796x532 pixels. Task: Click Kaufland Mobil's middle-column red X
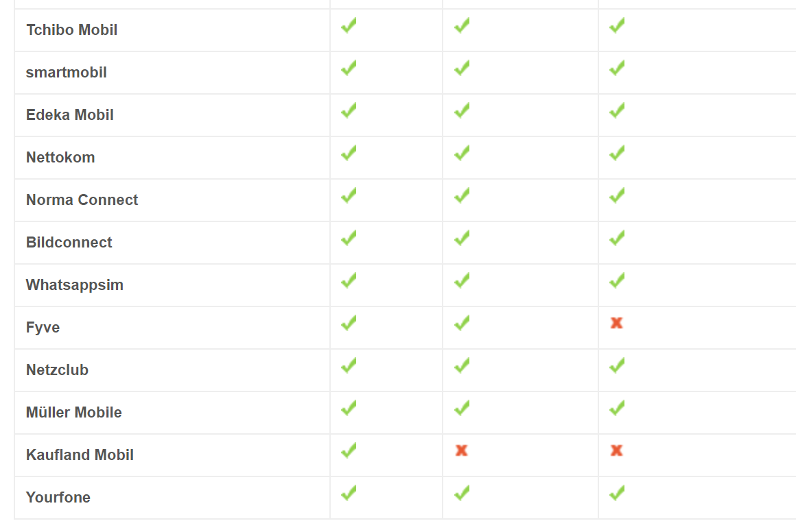(461, 450)
